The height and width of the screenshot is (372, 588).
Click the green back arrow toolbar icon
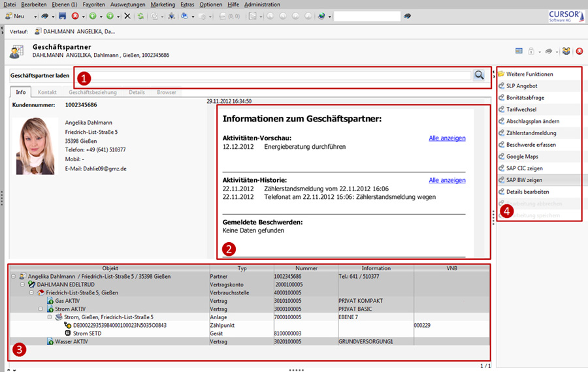93,16
